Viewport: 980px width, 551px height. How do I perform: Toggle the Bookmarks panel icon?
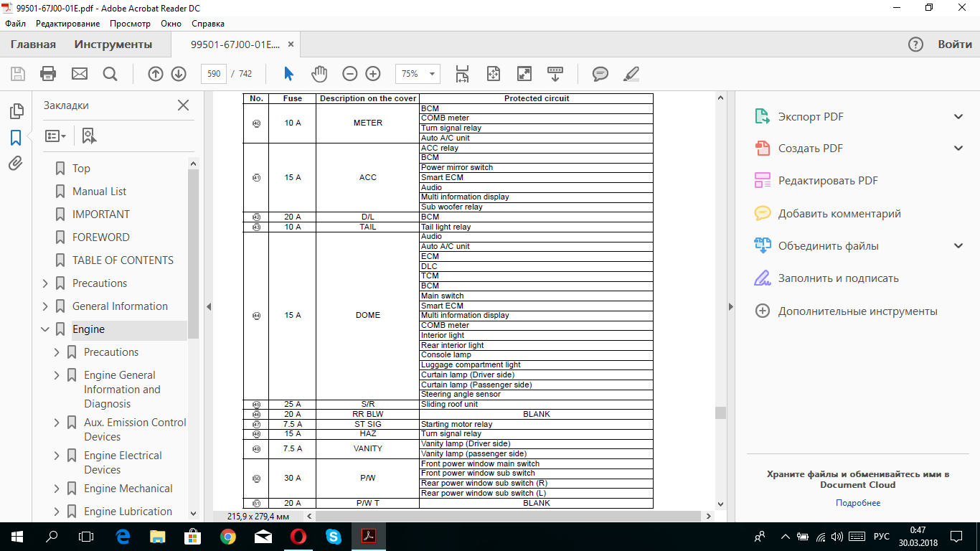(x=16, y=137)
